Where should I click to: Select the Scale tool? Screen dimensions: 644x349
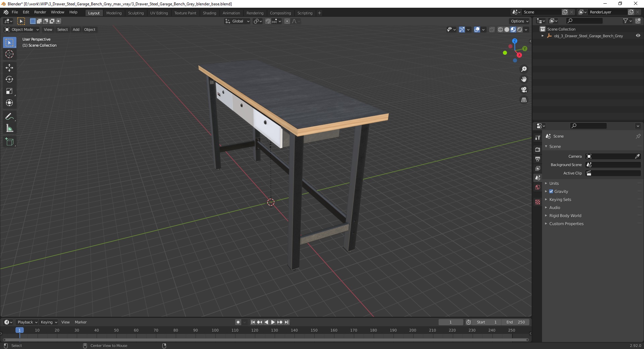9,91
